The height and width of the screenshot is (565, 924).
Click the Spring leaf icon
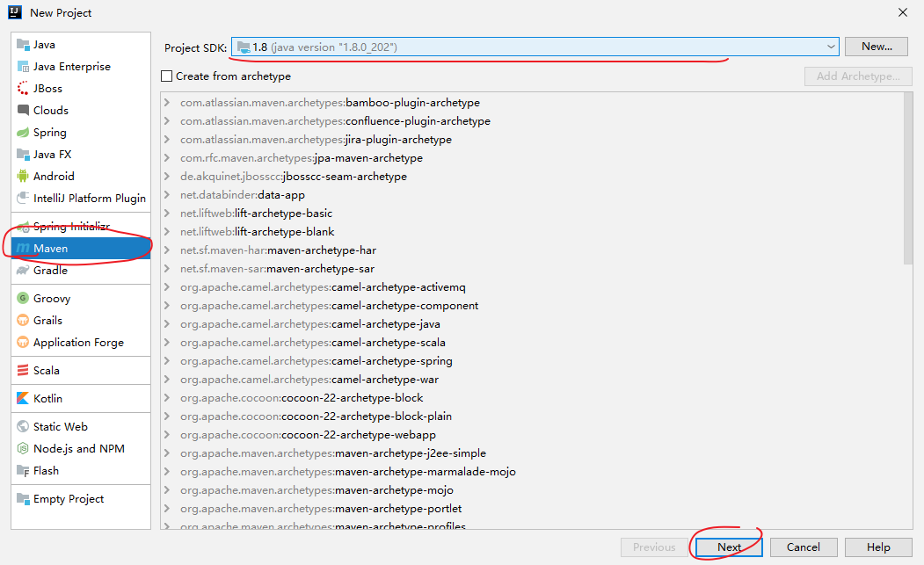pos(23,133)
